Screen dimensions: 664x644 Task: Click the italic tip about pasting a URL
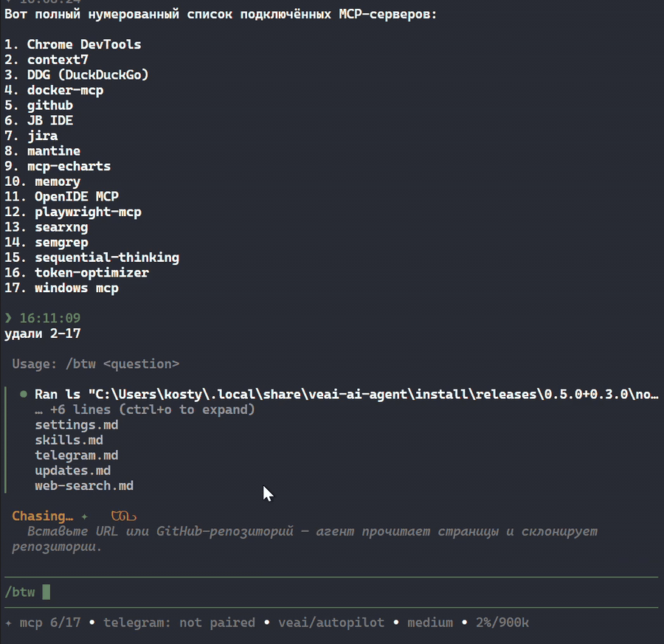[305, 539]
